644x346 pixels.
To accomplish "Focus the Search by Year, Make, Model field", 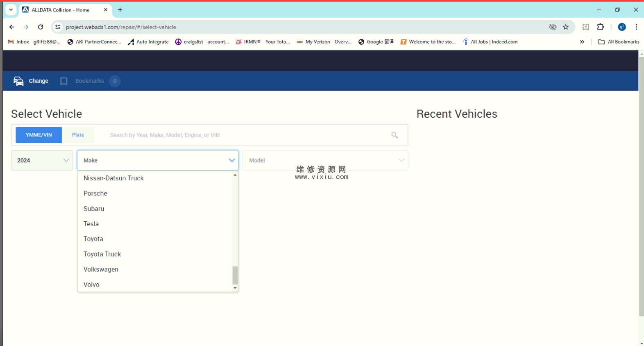I will tap(246, 135).
